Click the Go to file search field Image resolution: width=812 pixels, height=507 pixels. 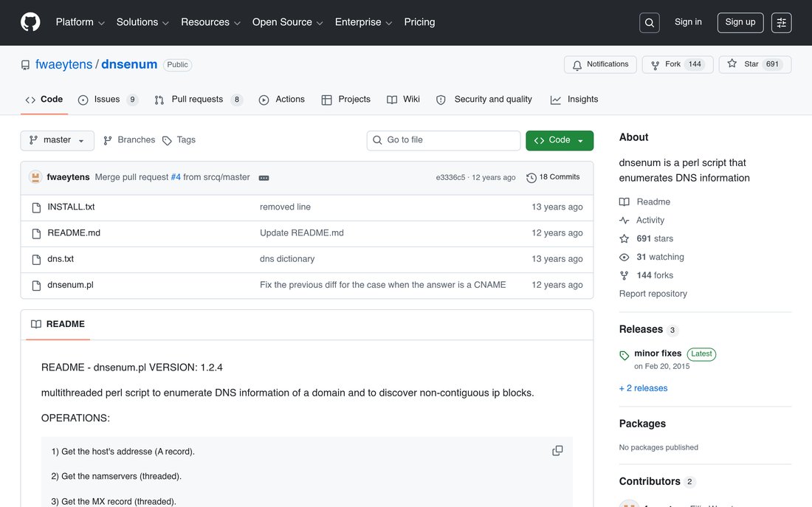point(444,140)
